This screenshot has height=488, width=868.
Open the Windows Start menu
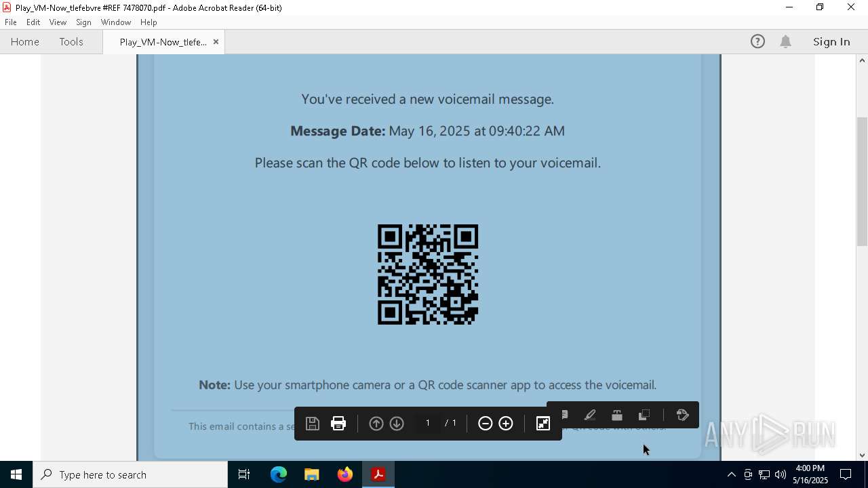pos(16,474)
